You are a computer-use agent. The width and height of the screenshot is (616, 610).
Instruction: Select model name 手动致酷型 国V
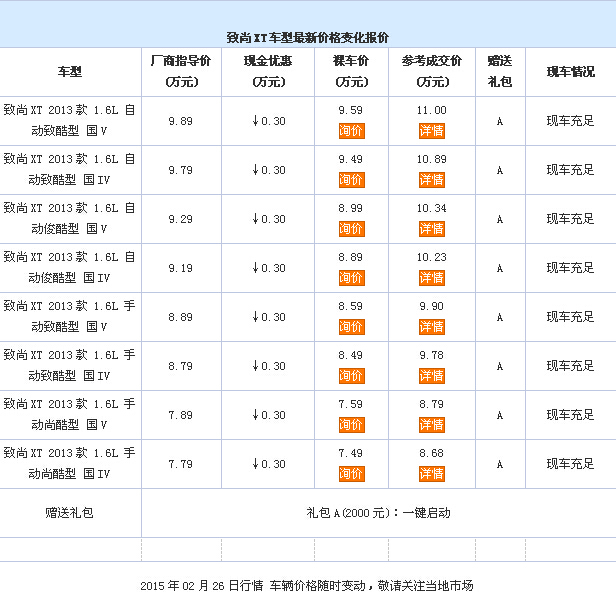tap(69, 316)
